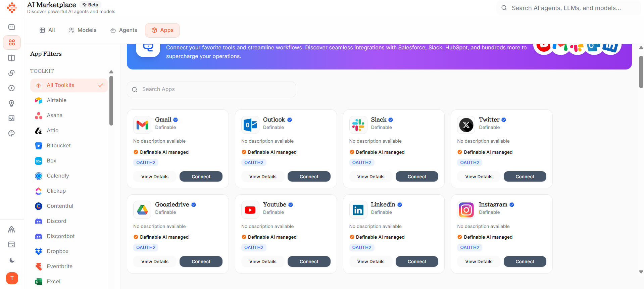The width and height of the screenshot is (644, 289).
Task: Click the Linkedin app logo
Action: click(x=358, y=210)
